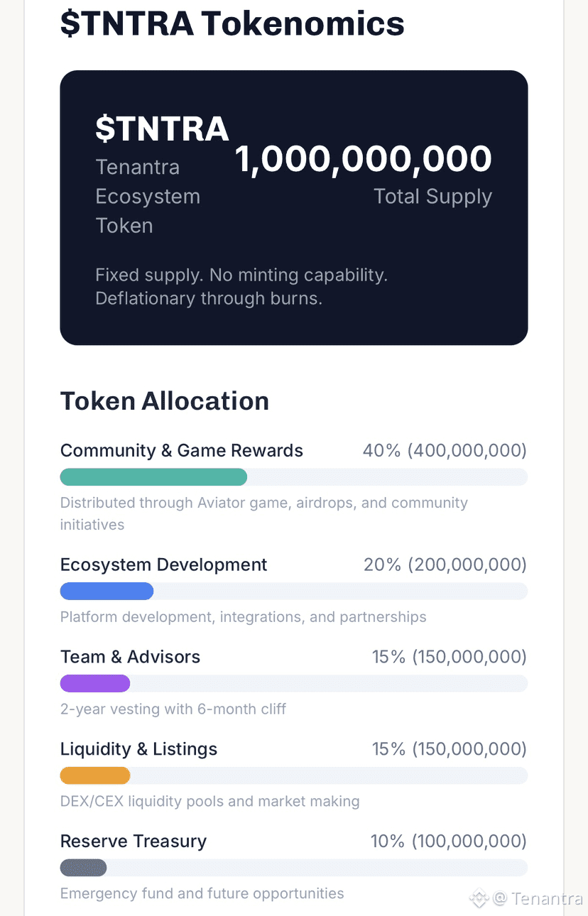Image resolution: width=588 pixels, height=916 pixels.
Task: Click the blue Ecosystem Development progress bar
Action: pyautogui.click(x=107, y=591)
